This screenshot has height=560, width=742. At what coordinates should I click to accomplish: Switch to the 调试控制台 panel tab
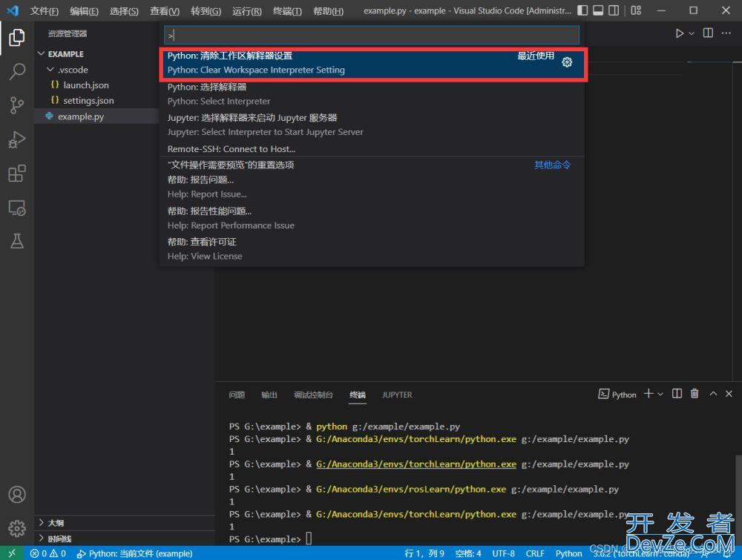(x=313, y=395)
